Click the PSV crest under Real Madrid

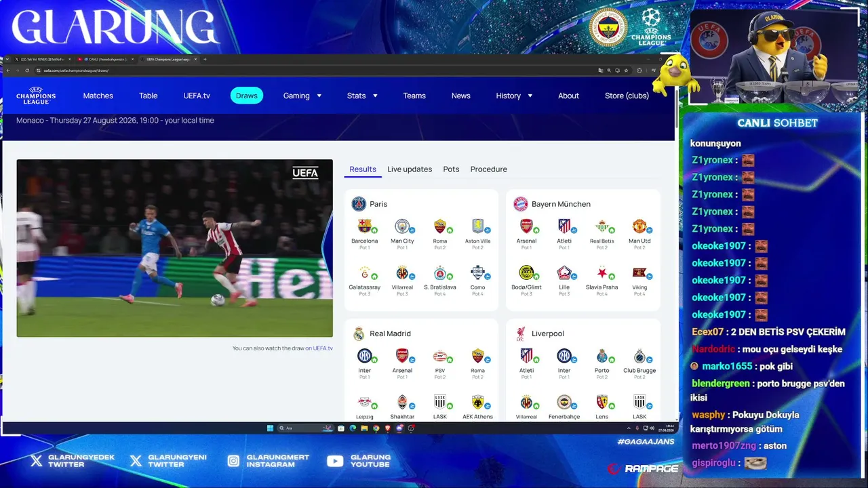coord(439,355)
